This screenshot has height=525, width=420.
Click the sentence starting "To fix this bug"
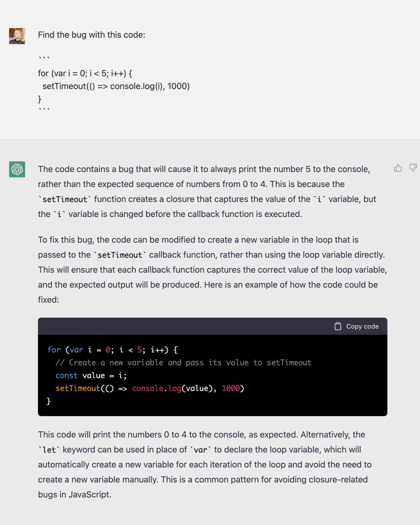coord(198,240)
